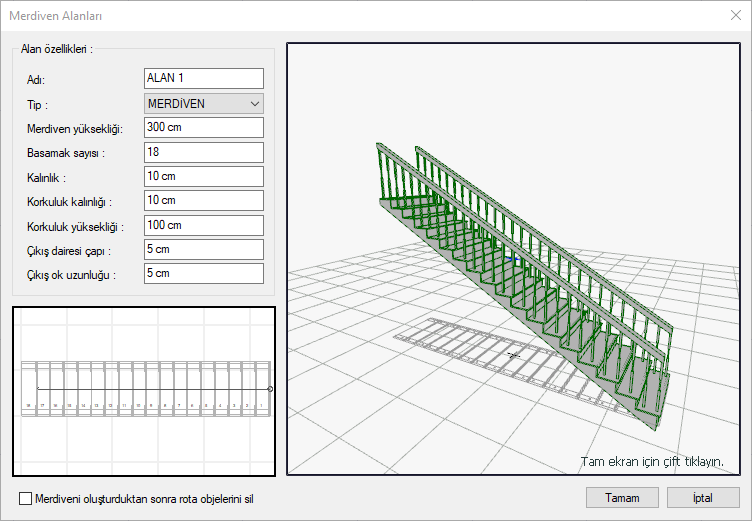
Task: Click the exit circle at plan's right end
Action: coord(271,387)
